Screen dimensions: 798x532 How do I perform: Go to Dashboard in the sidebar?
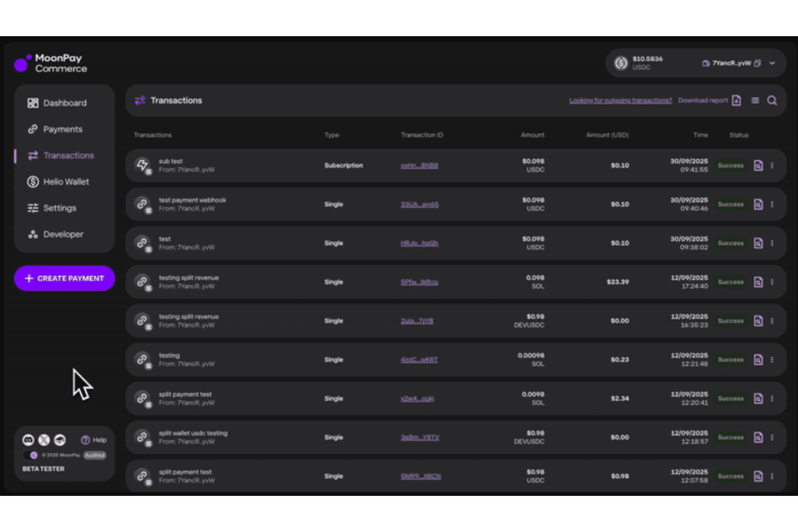point(64,103)
